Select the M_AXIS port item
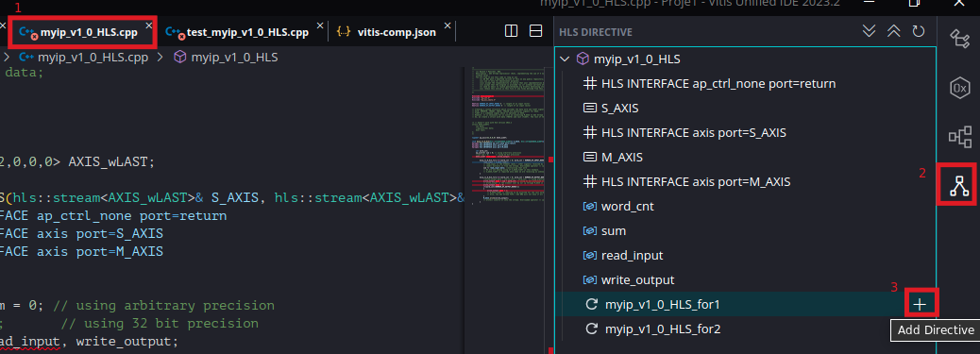 click(745, 157)
